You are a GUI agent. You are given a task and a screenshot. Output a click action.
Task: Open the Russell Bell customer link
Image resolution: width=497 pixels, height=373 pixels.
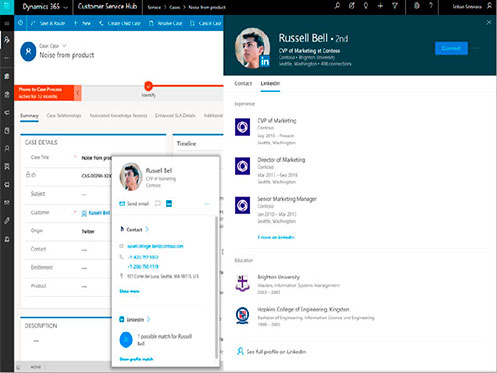tap(99, 213)
